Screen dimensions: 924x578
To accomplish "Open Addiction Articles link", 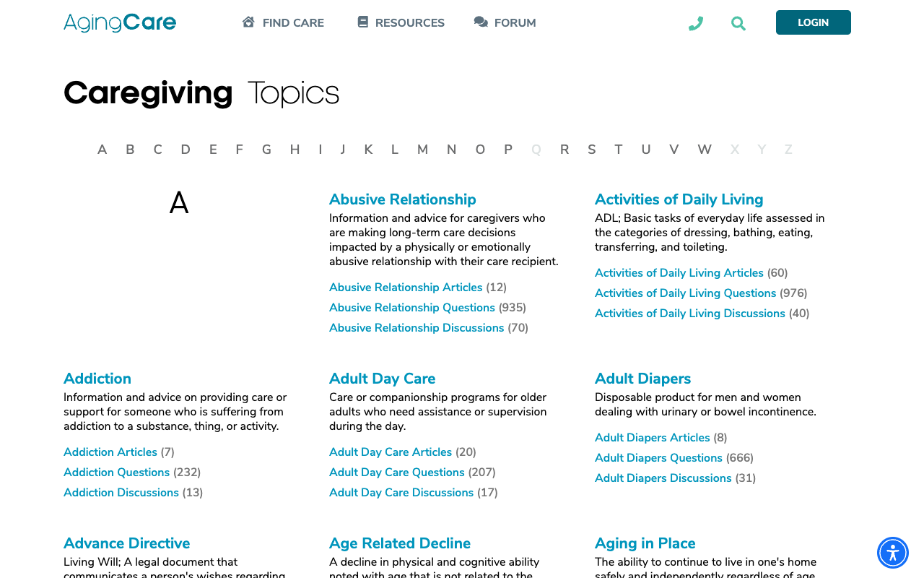I will click(110, 452).
